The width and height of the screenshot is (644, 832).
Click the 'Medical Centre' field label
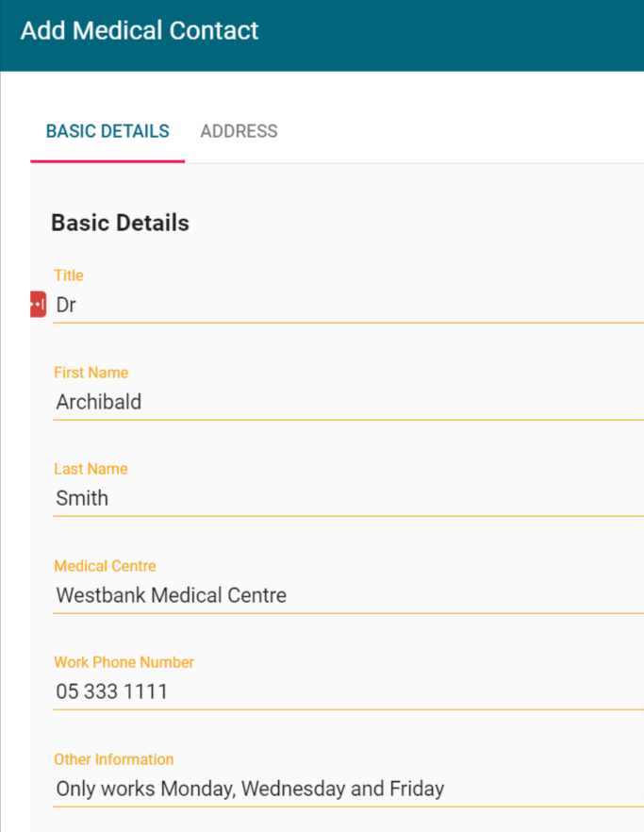tap(105, 566)
